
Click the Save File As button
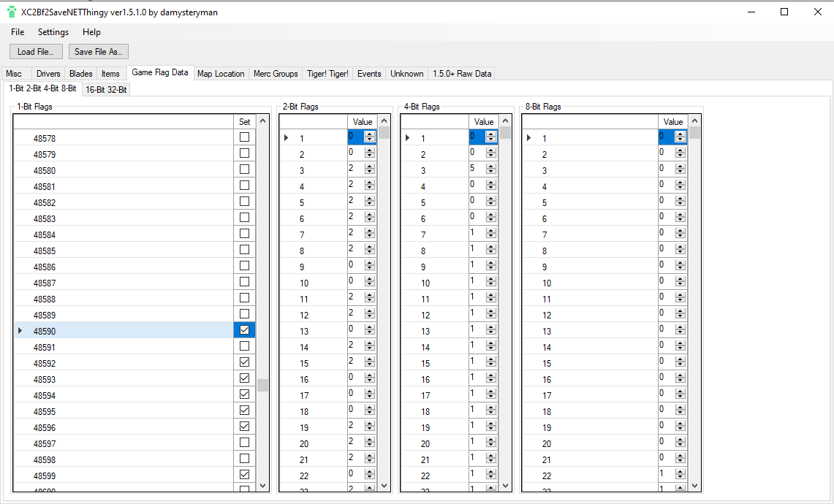(x=99, y=52)
